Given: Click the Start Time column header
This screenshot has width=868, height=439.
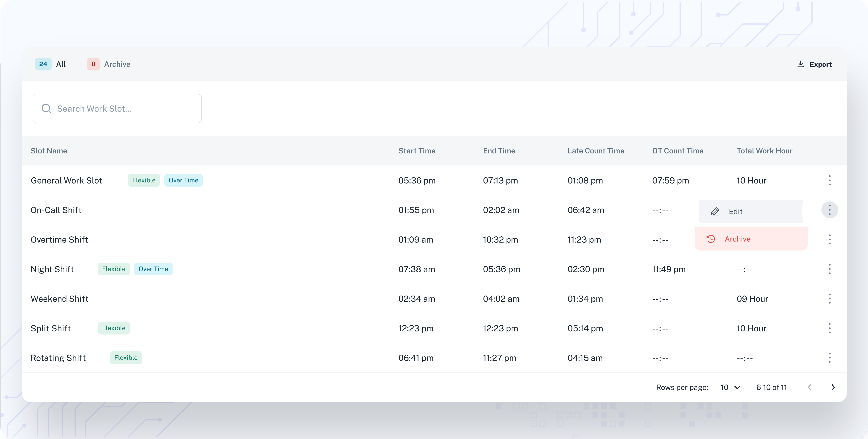Looking at the screenshot, I should tap(417, 151).
